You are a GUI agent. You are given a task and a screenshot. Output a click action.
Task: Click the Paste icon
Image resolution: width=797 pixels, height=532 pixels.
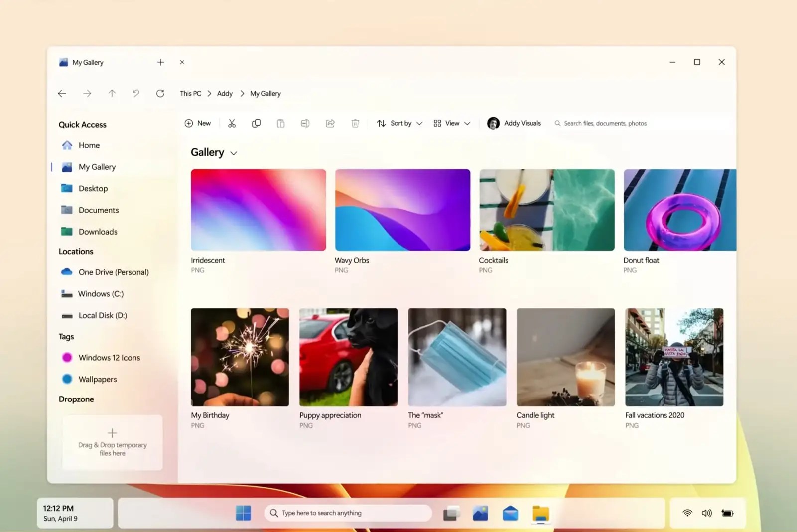[281, 123]
